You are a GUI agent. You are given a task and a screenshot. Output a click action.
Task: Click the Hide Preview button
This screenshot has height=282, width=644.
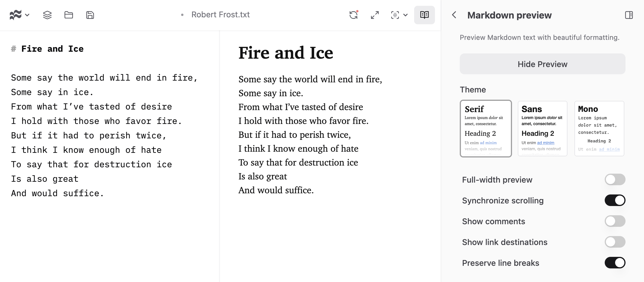(542, 64)
